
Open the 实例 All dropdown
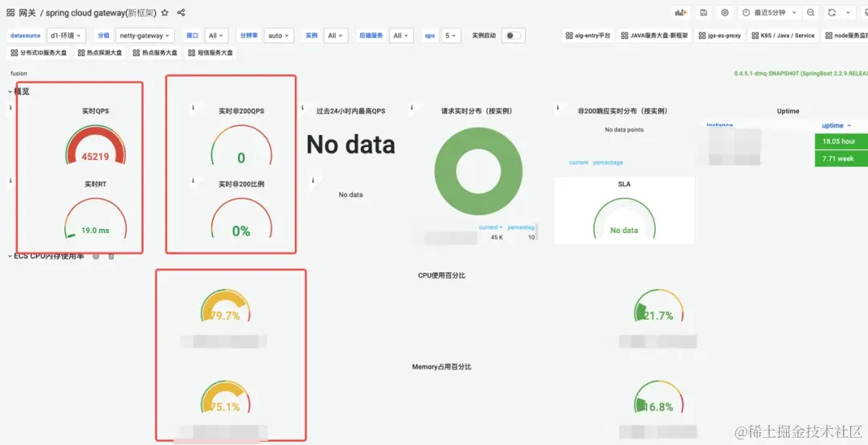[x=336, y=35]
